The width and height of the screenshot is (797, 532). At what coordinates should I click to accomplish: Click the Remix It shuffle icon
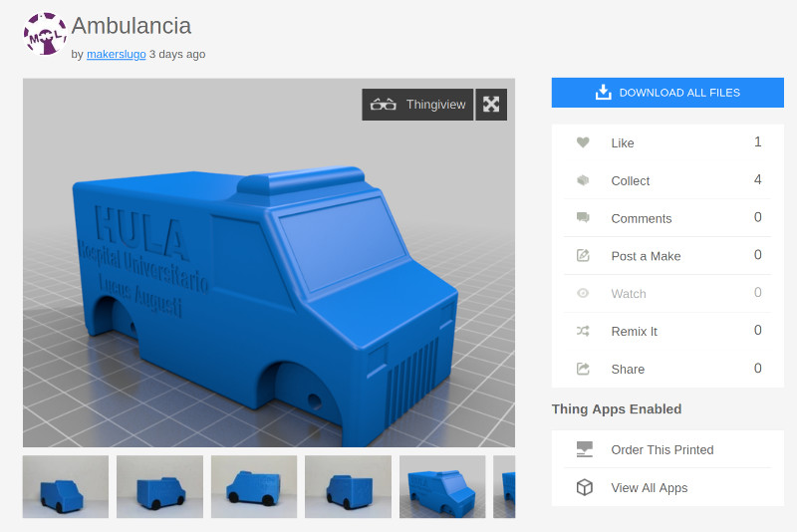click(583, 331)
